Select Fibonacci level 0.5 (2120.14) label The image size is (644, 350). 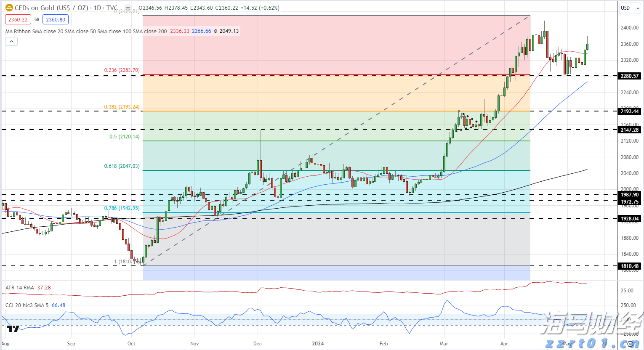125,137
